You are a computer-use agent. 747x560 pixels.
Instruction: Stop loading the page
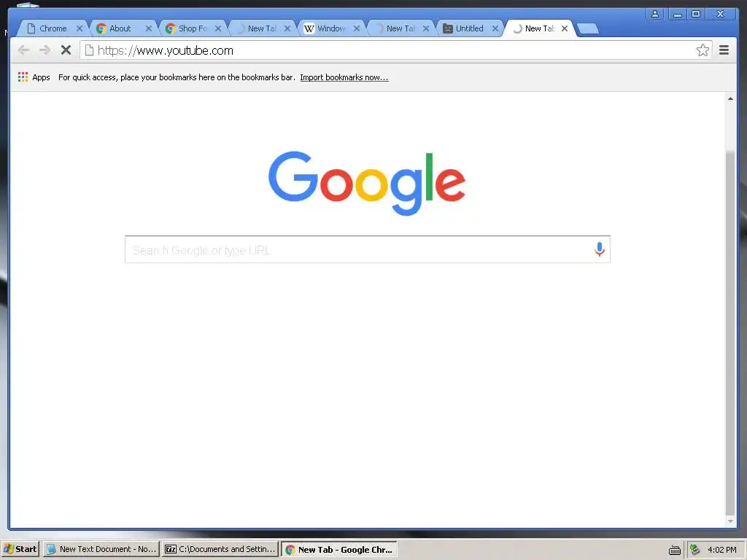click(x=66, y=50)
